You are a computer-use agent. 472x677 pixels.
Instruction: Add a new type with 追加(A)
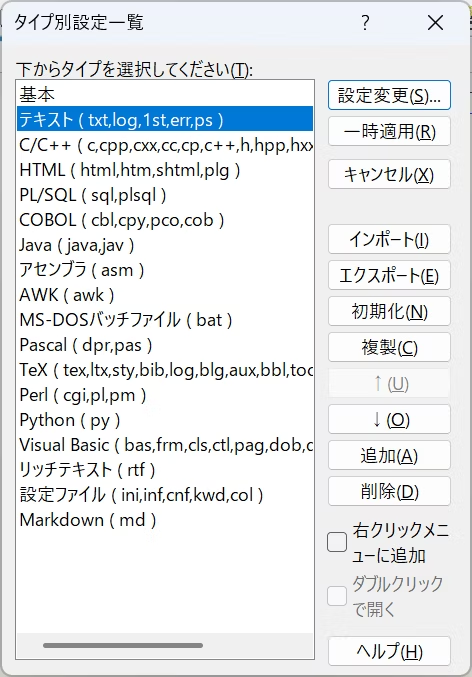click(x=389, y=455)
